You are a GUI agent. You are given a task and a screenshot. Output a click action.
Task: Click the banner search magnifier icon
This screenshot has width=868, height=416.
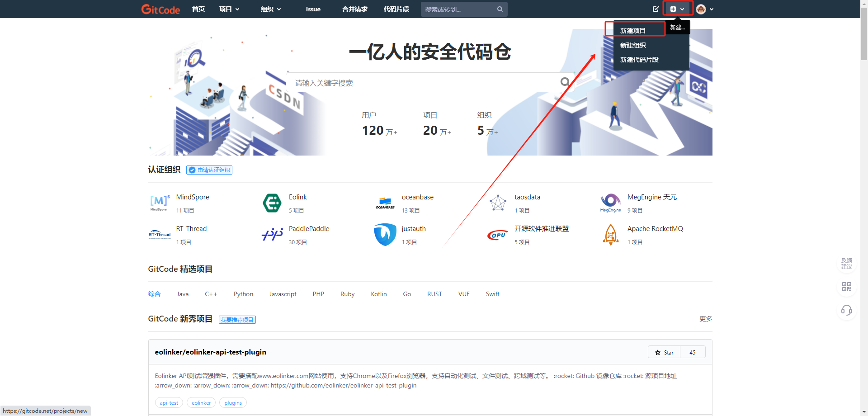pos(565,82)
